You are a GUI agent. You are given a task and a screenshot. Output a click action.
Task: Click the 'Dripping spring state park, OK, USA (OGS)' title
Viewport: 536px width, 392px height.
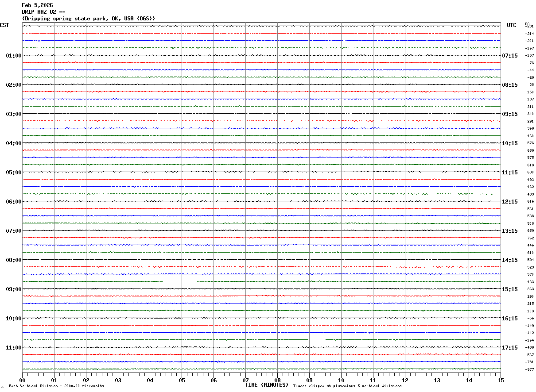(x=89, y=19)
